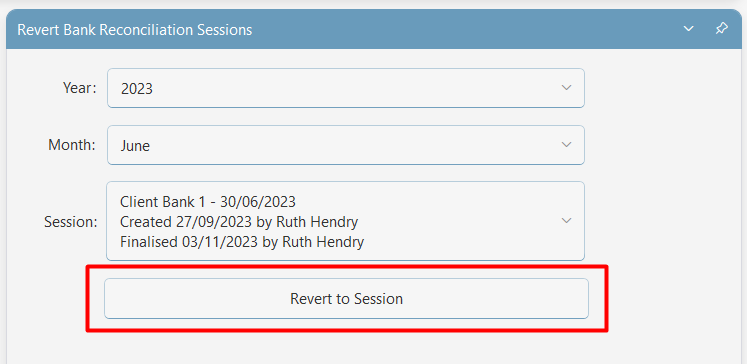Viewport: 747px width, 364px height.
Task: Click the blue panel header bar
Action: (374, 29)
